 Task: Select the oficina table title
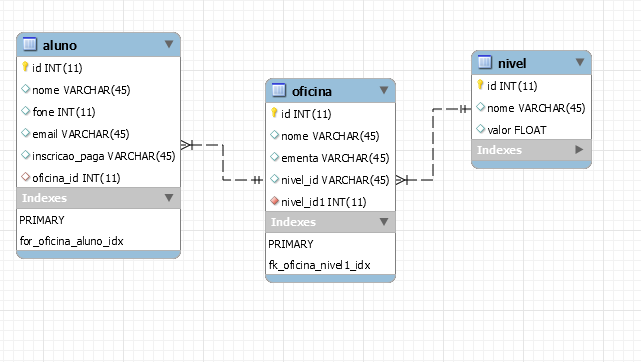click(x=312, y=92)
